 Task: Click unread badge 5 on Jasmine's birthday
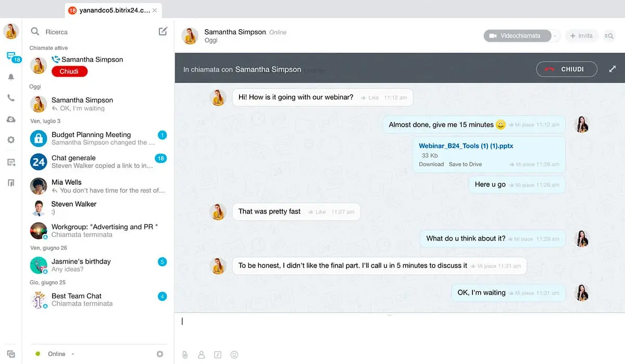(162, 262)
